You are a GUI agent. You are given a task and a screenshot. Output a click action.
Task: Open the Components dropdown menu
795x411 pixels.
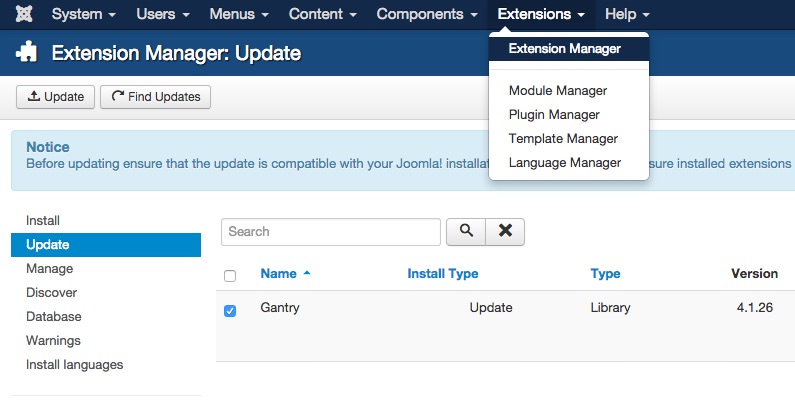427,15
